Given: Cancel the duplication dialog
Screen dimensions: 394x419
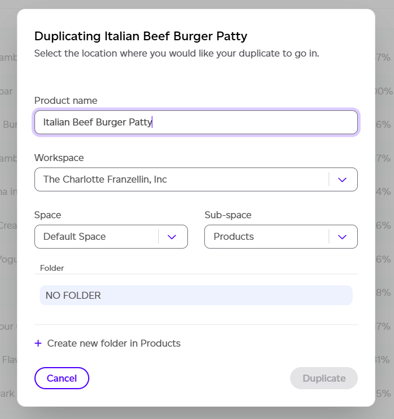Looking at the screenshot, I should coord(62,378).
